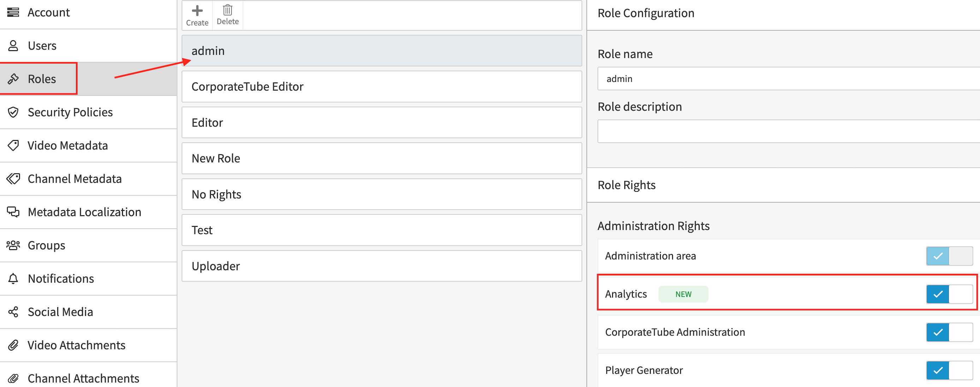This screenshot has height=387, width=980.
Task: Open Channel Metadata settings
Action: (88, 179)
